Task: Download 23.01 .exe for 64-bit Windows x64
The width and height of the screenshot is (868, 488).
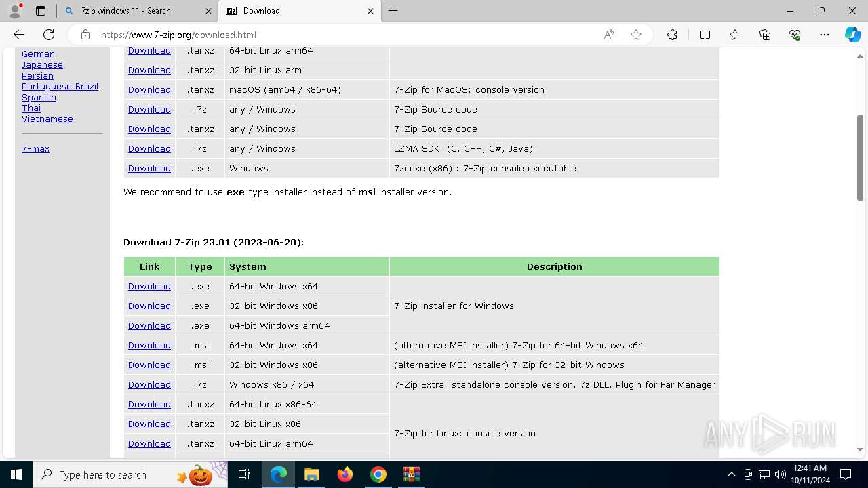Action: point(149,286)
